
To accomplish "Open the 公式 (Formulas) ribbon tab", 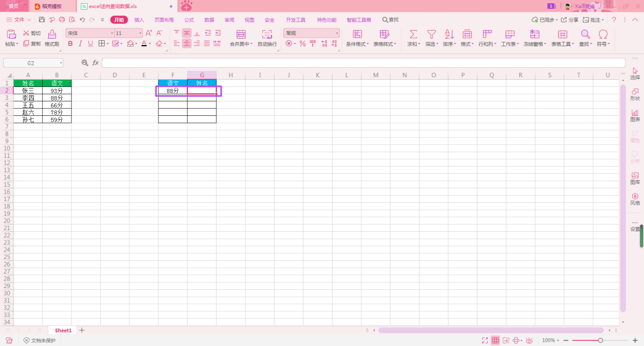I will point(189,20).
